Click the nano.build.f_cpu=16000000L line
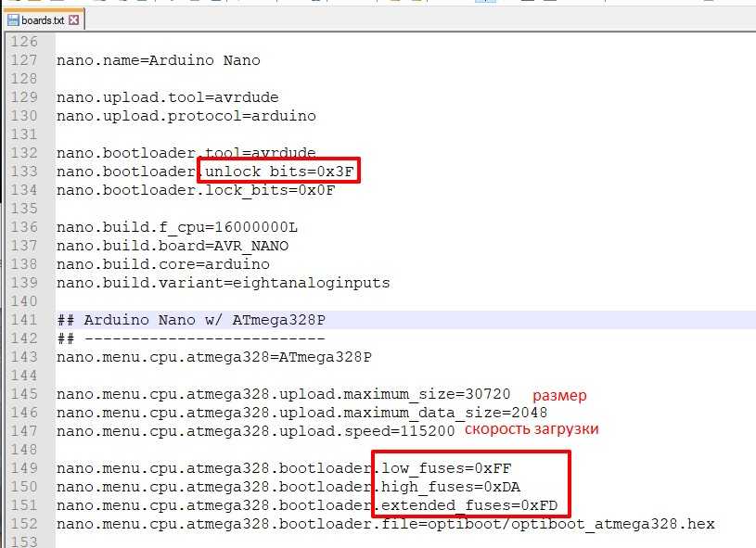This screenshot has height=548, width=756. click(176, 227)
